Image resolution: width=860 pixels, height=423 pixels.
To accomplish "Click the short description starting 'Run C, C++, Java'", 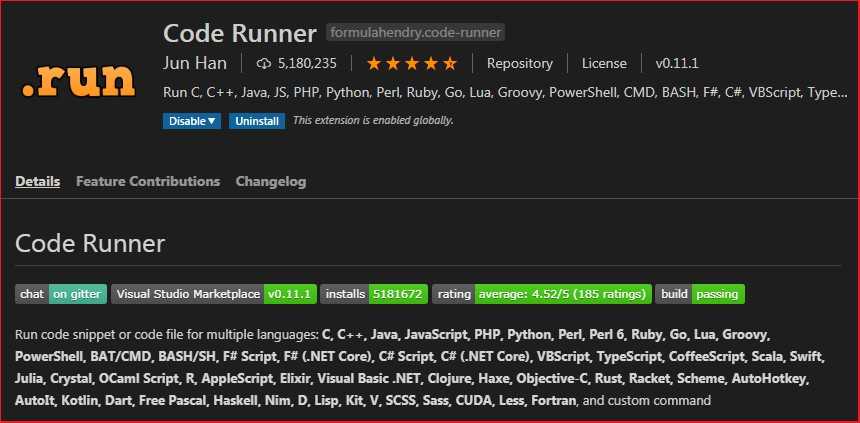I will click(505, 92).
